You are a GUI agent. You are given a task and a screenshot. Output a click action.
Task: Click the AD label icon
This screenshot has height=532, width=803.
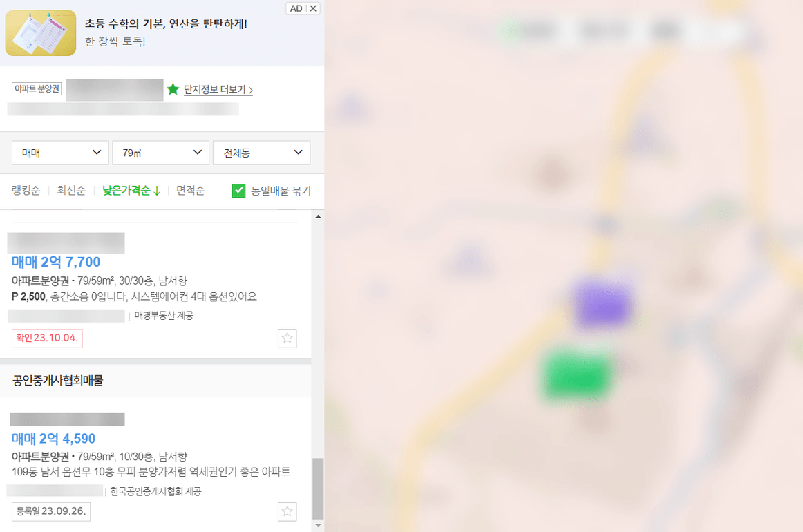click(x=296, y=9)
